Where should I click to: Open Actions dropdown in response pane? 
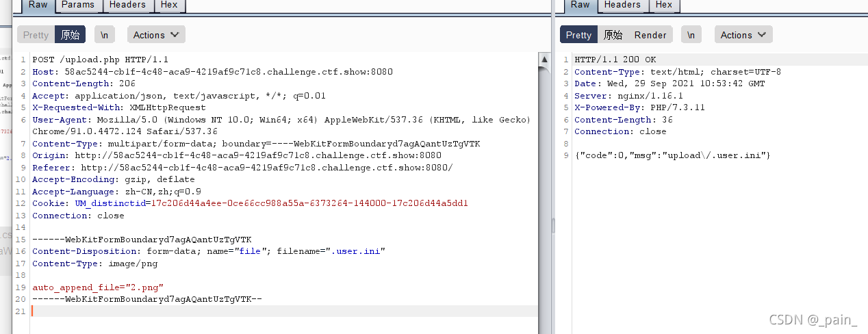743,35
